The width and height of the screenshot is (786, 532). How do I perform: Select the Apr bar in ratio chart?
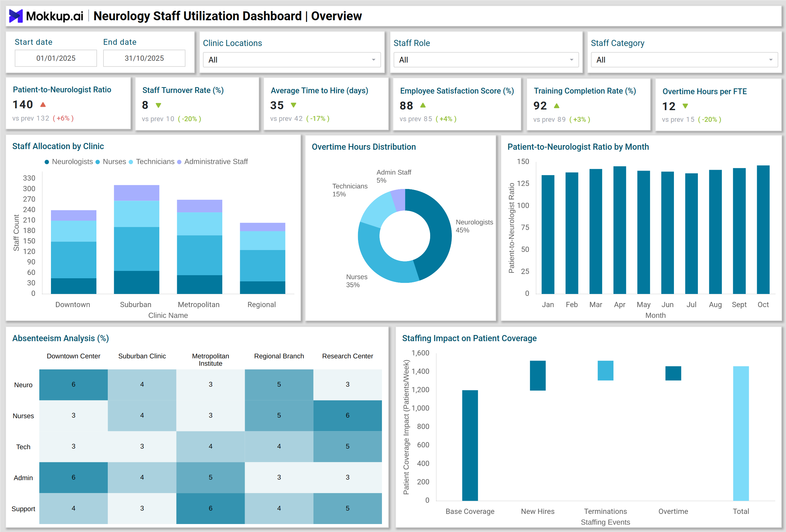[x=620, y=230]
